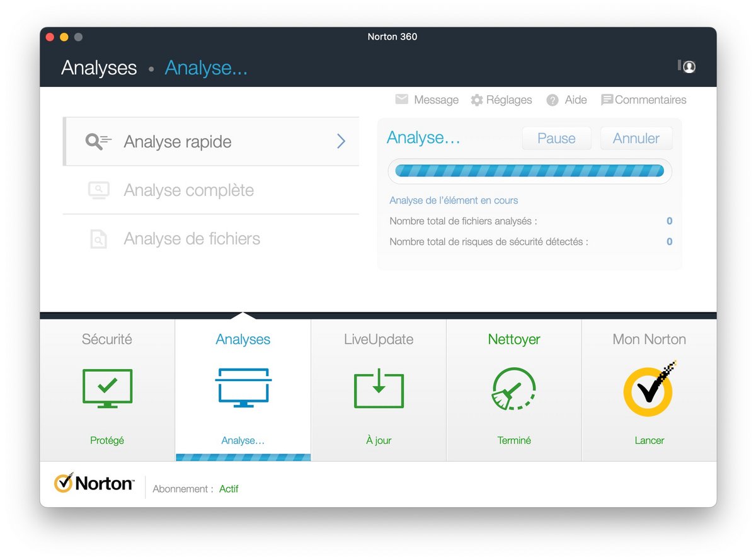Click the Norton 360 window title
756x560 pixels.
(x=392, y=37)
